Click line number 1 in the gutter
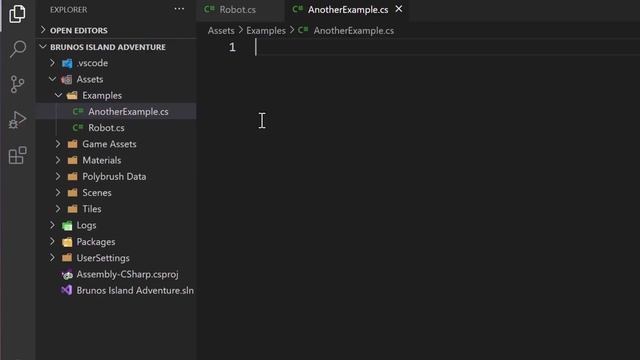The height and width of the screenshot is (360, 640). [x=232, y=47]
